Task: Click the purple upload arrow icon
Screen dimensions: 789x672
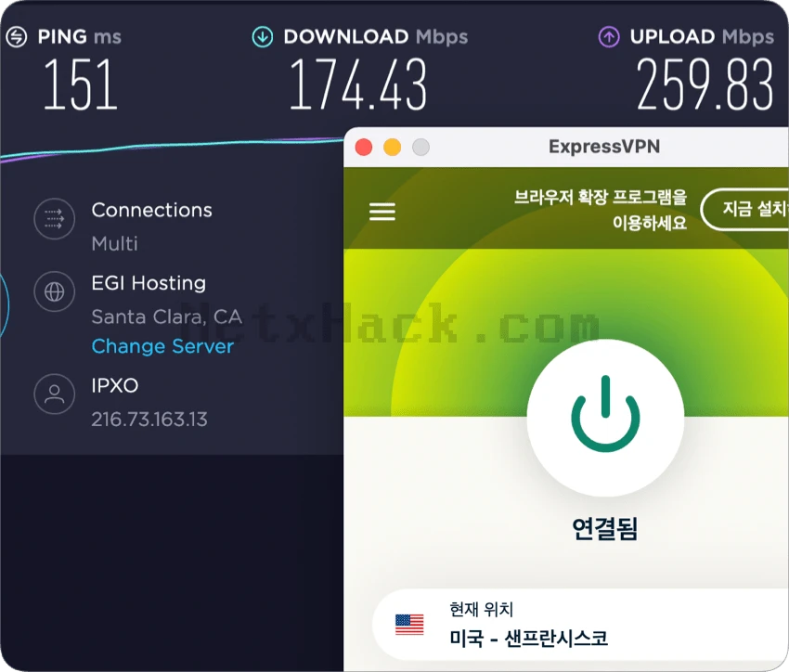Action: point(609,37)
